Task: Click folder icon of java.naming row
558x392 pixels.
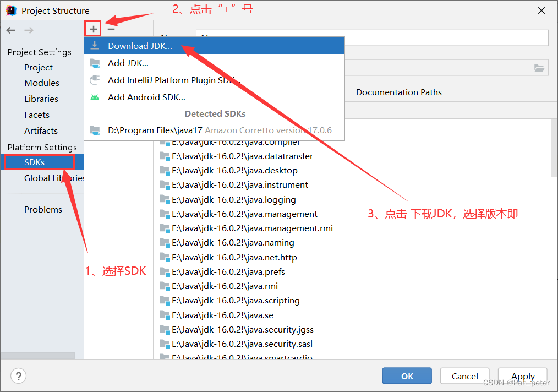Action: pyautogui.click(x=165, y=242)
